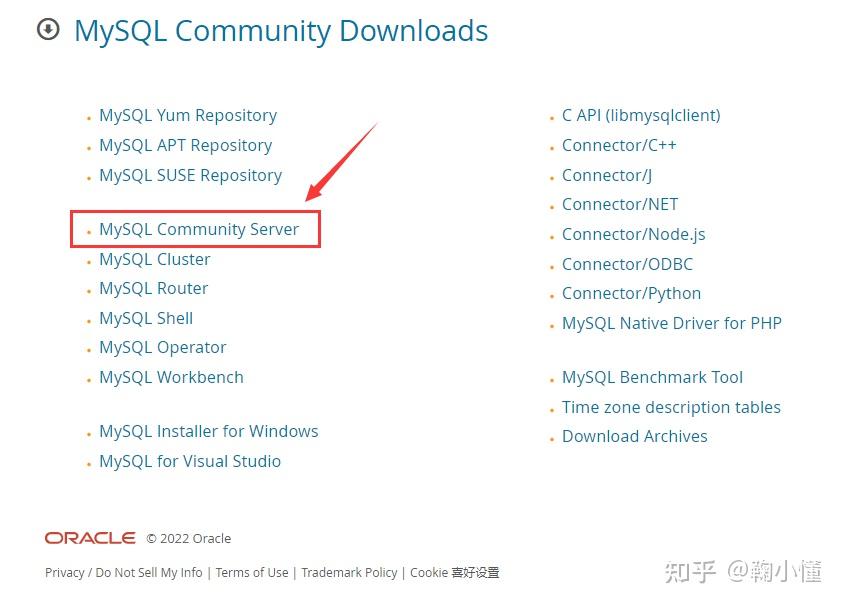The height and width of the screenshot is (605, 842).
Task: Click the Oracle logo in the footer
Action: [90, 538]
